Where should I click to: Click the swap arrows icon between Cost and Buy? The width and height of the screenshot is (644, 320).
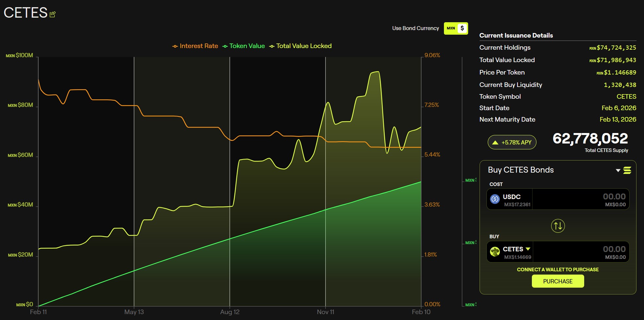(558, 226)
